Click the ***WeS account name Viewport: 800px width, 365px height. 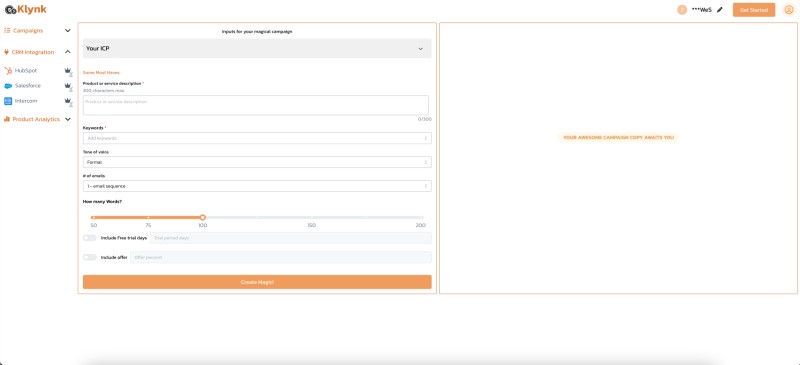click(x=702, y=10)
